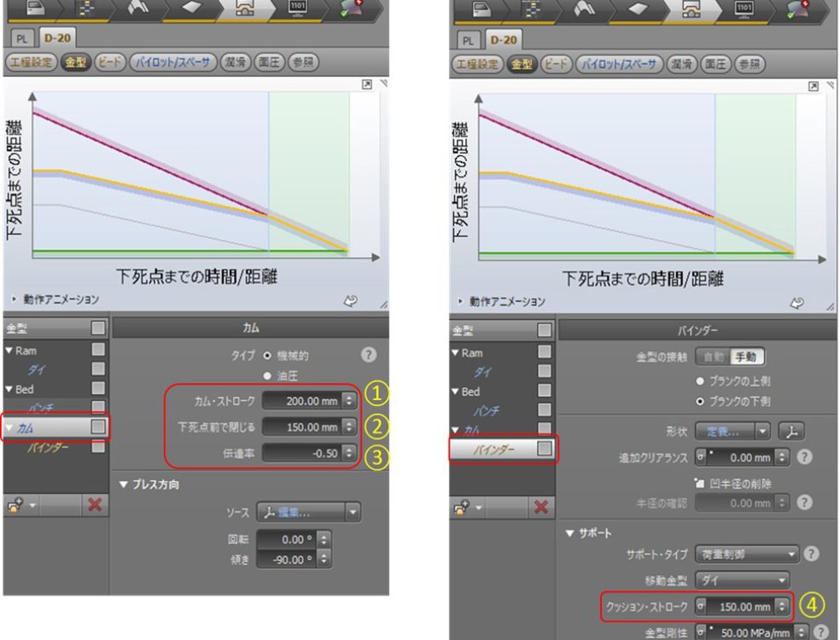This screenshot has height=640, width=840.
Task: Open the 工程設定 tab in left panel
Action: click(x=31, y=62)
